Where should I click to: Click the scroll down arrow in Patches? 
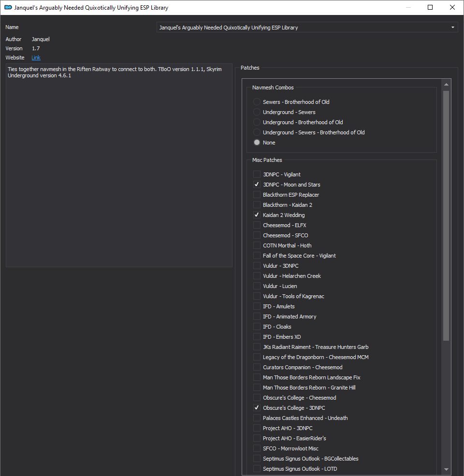446,469
